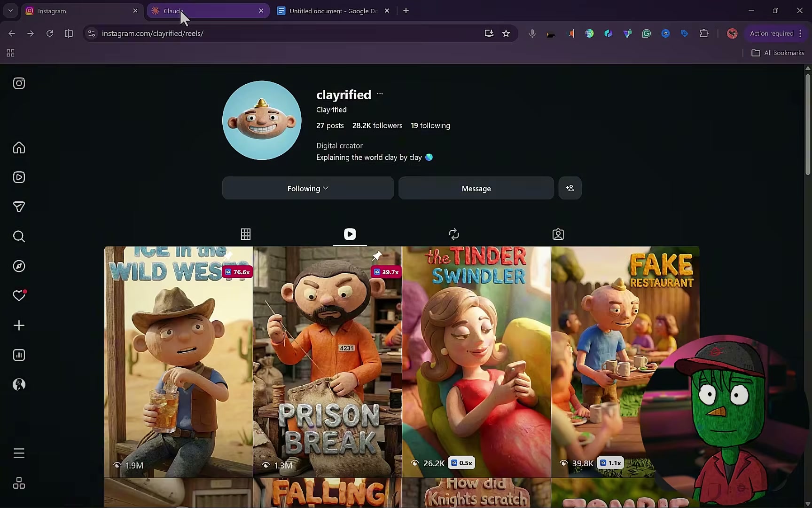
Task: Go to Instagram Home feed
Action: click(19, 148)
